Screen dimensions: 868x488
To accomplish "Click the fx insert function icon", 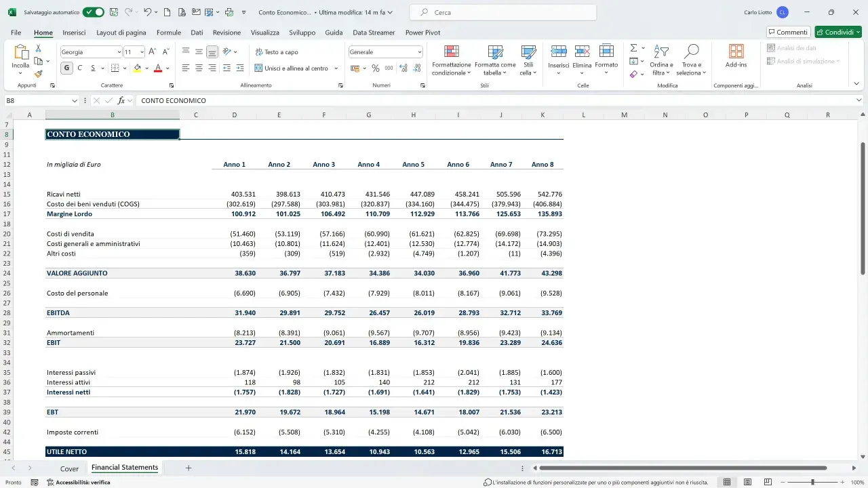I will click(121, 100).
